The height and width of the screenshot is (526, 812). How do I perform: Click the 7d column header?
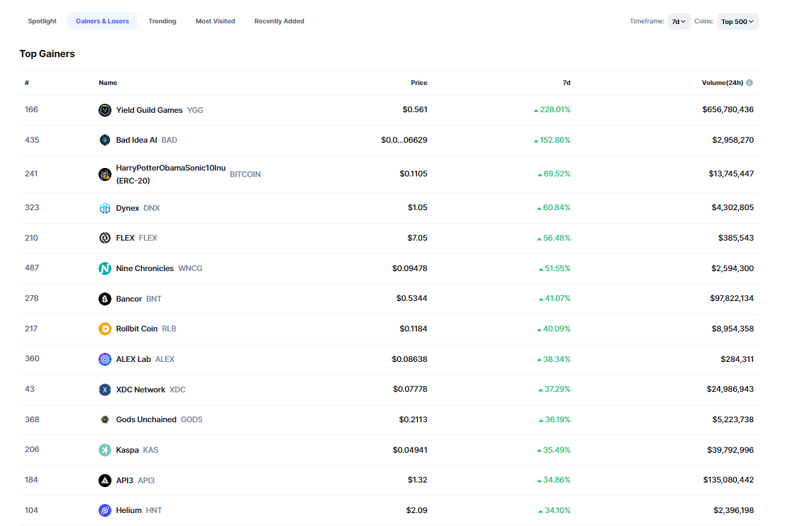tap(566, 83)
